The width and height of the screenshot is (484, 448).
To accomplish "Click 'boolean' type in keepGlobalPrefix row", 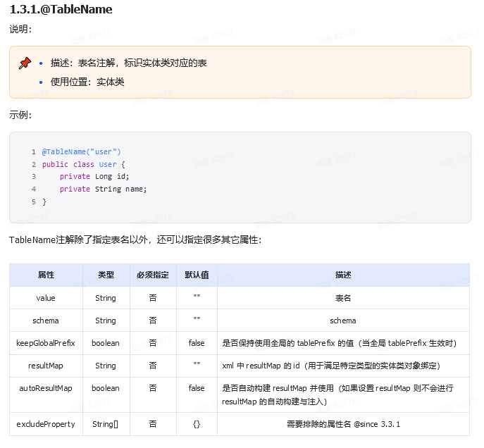I will [106, 343].
